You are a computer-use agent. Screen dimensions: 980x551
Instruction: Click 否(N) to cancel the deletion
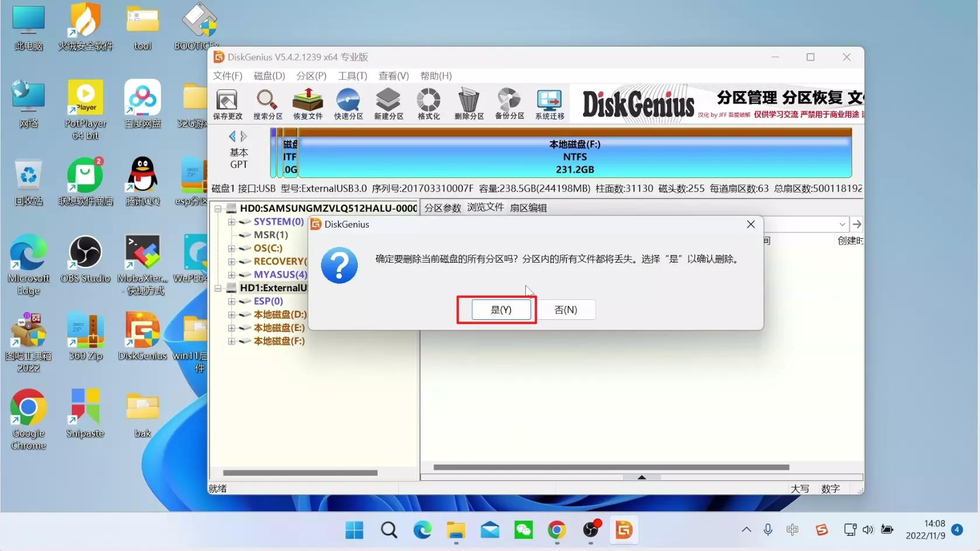(x=566, y=310)
